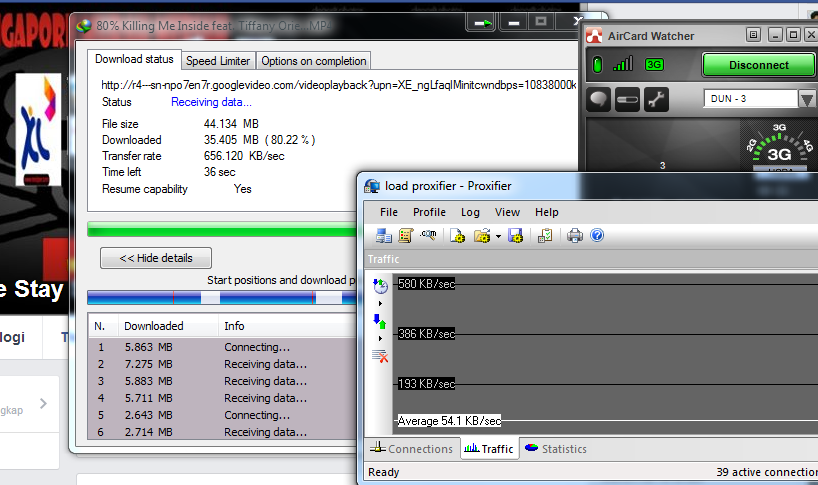The width and height of the screenshot is (818, 485).
Task: Select the Download status tab
Action: [x=134, y=59]
